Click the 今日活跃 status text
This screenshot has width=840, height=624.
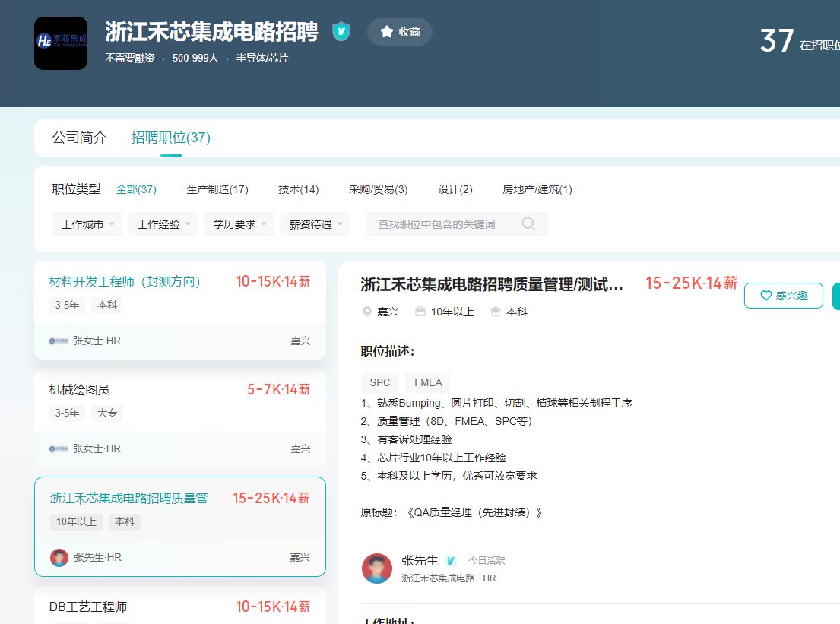click(x=487, y=561)
